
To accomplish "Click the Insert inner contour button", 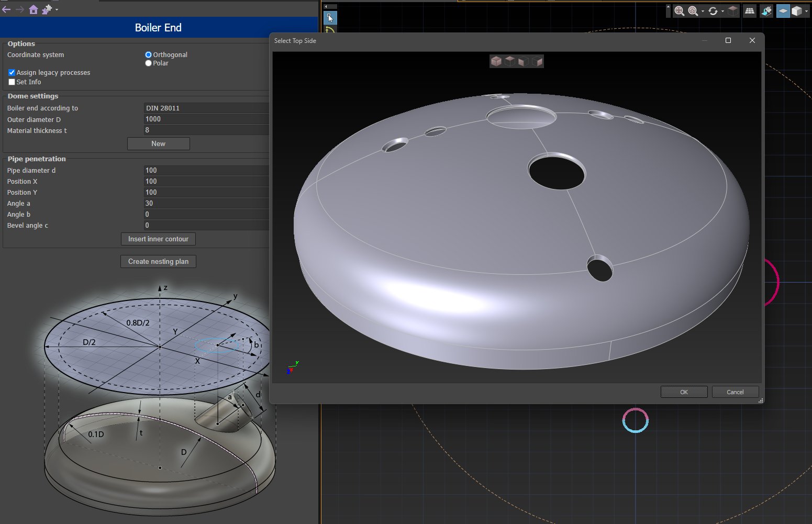I will (x=158, y=239).
